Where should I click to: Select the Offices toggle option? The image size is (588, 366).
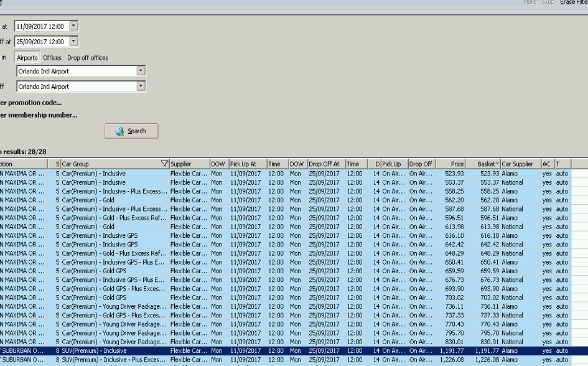52,58
